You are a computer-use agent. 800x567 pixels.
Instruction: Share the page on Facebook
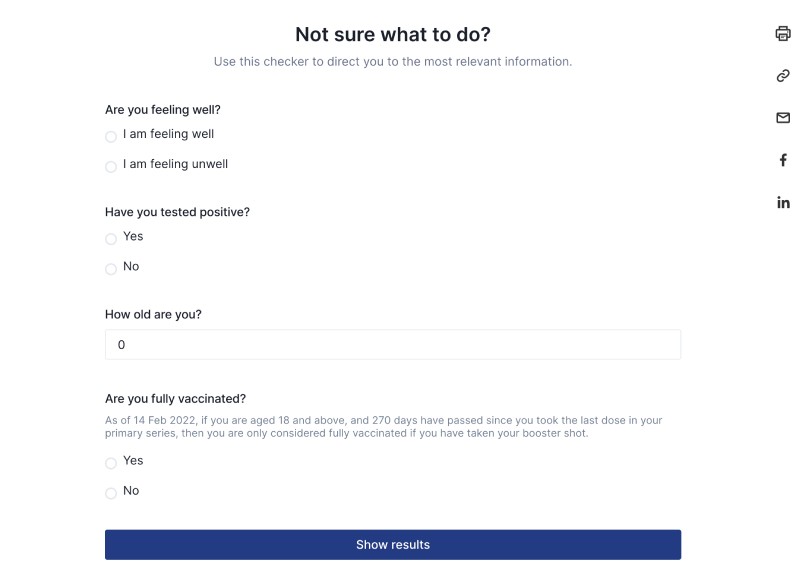point(783,160)
